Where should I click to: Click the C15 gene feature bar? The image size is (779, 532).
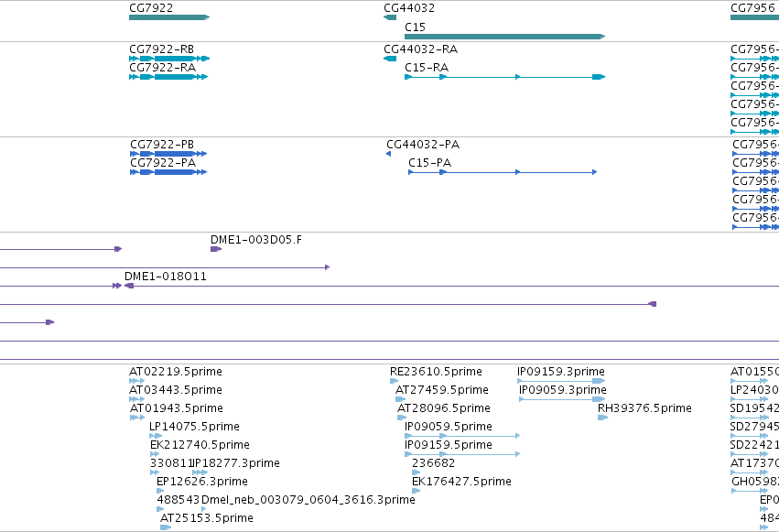[504, 37]
